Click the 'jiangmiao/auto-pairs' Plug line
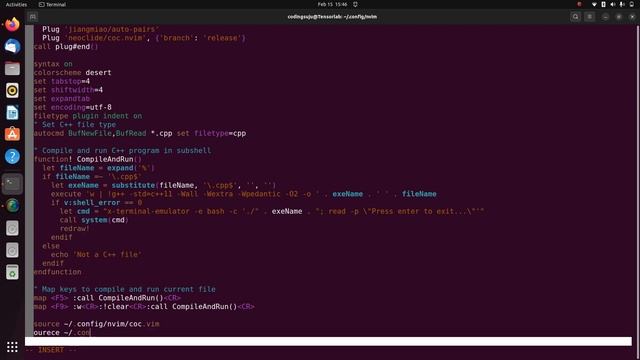The image size is (640, 360). 100,29
